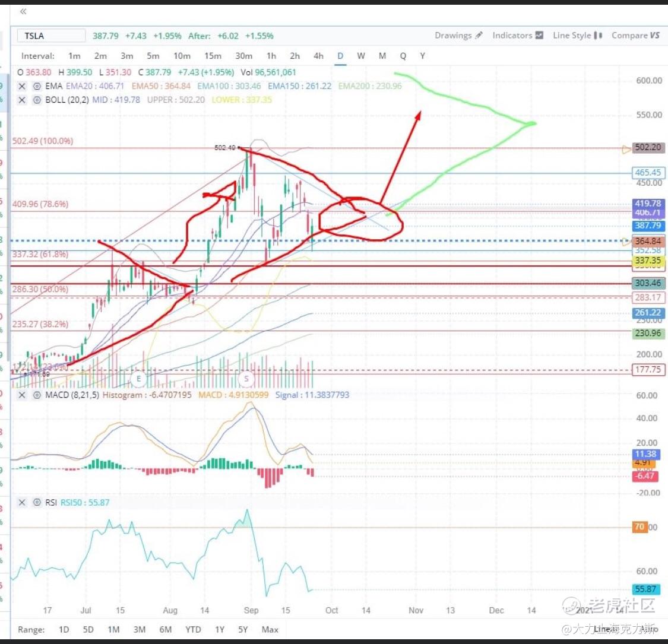Remove the RSI indicator with X

click(22, 503)
